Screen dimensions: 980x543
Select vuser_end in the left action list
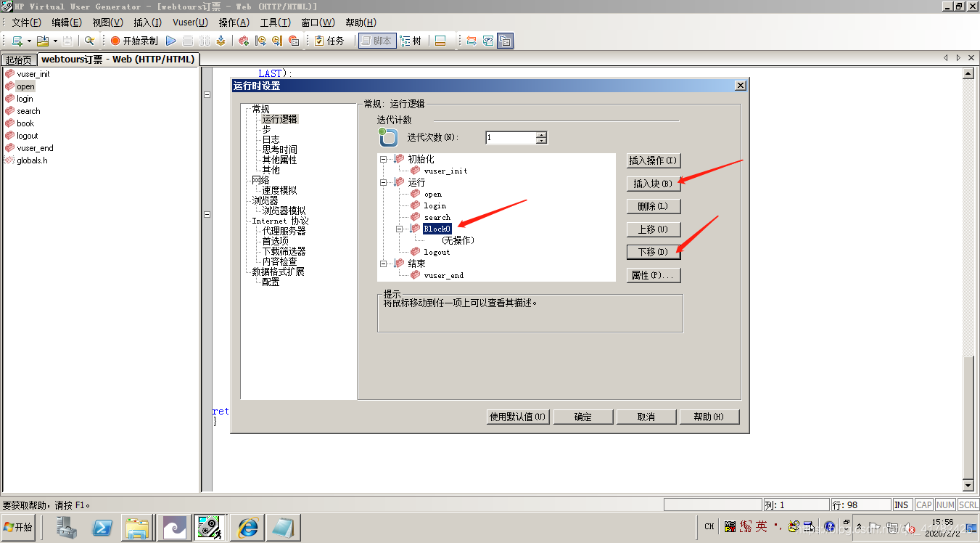click(x=35, y=148)
